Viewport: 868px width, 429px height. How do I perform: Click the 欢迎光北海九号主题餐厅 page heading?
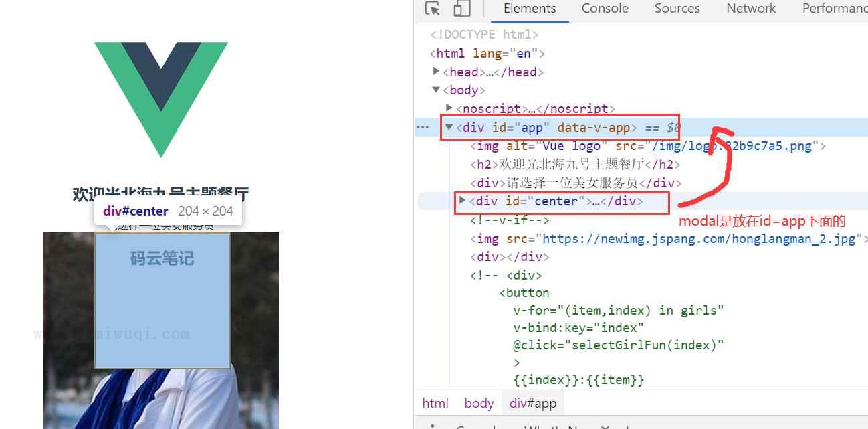pyautogui.click(x=160, y=193)
